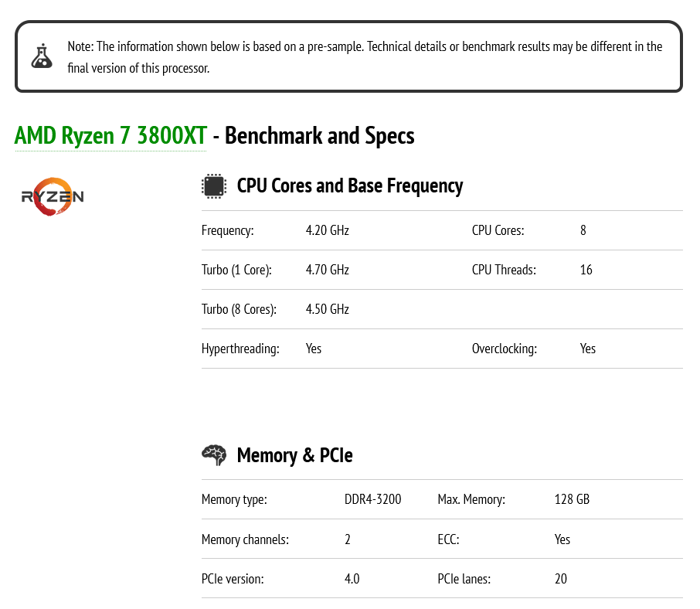Open the AMD Ryzen 7 3800XT link
This screenshot has height=609, width=700.
coord(110,135)
